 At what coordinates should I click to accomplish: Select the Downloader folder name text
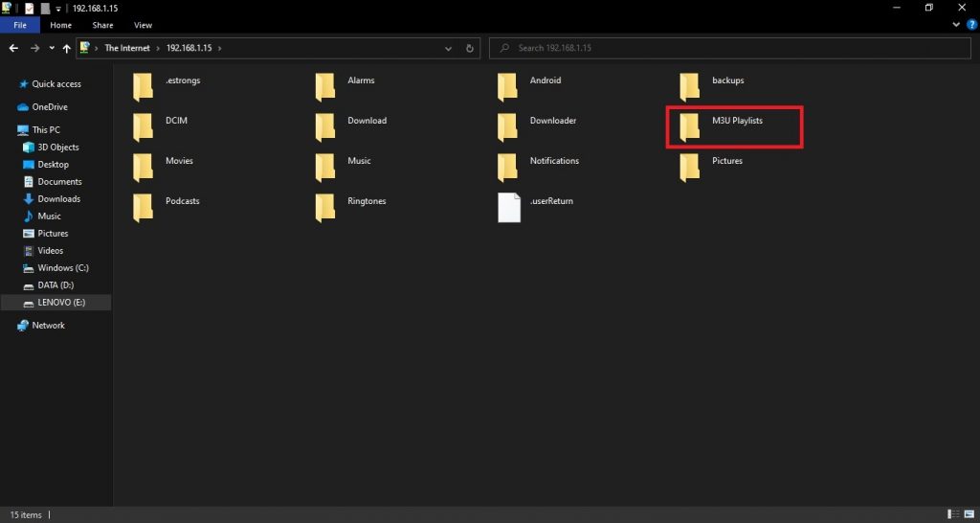tap(552, 121)
